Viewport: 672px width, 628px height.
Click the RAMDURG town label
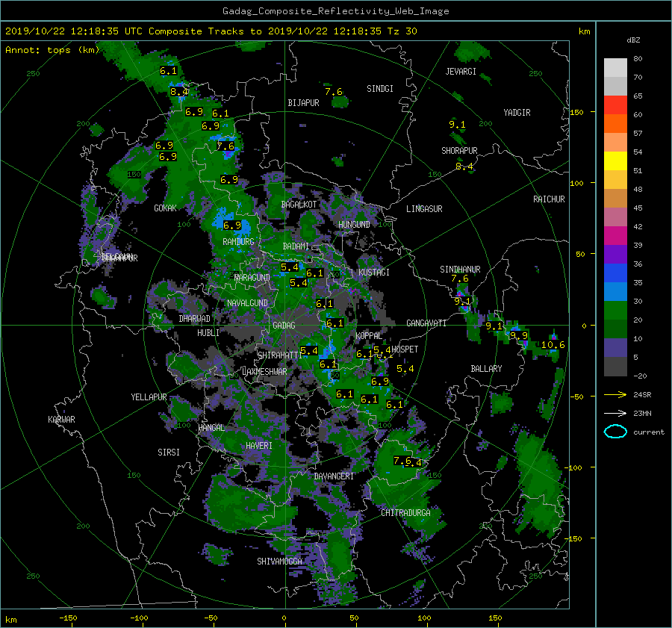point(238,242)
